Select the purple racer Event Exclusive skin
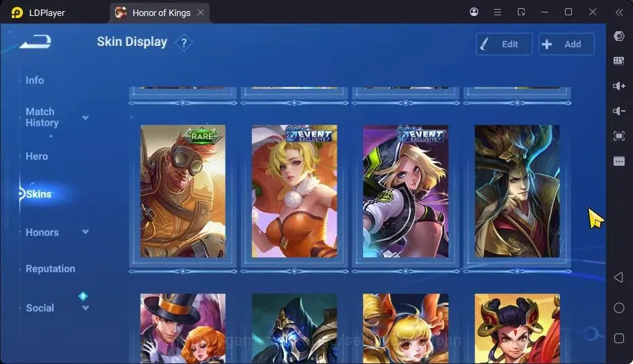The width and height of the screenshot is (633, 364). click(405, 191)
